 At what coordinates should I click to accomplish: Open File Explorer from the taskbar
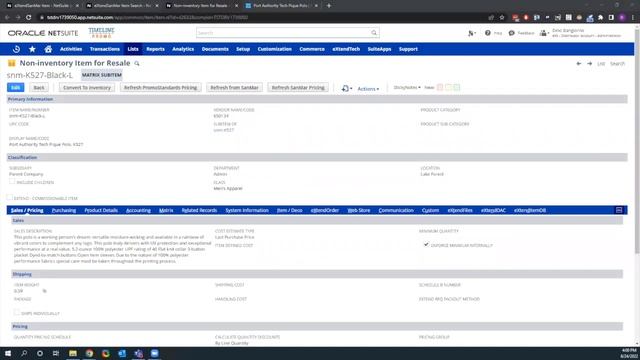point(73,353)
